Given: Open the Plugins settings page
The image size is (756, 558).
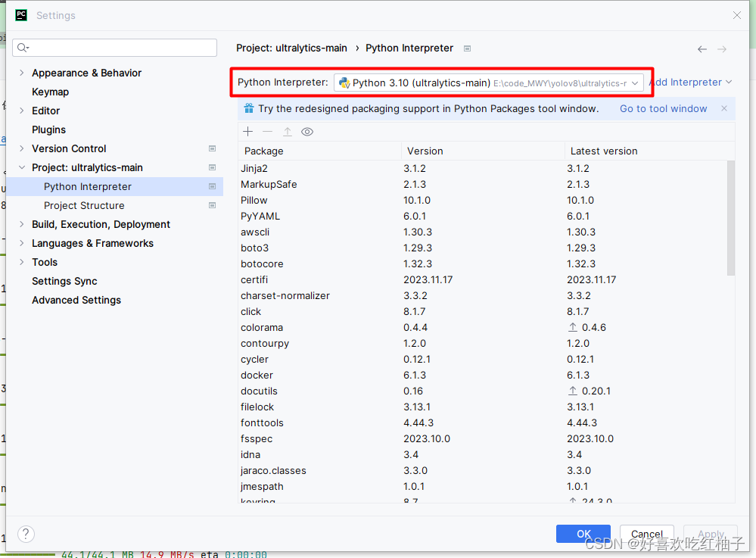Looking at the screenshot, I should coord(48,129).
